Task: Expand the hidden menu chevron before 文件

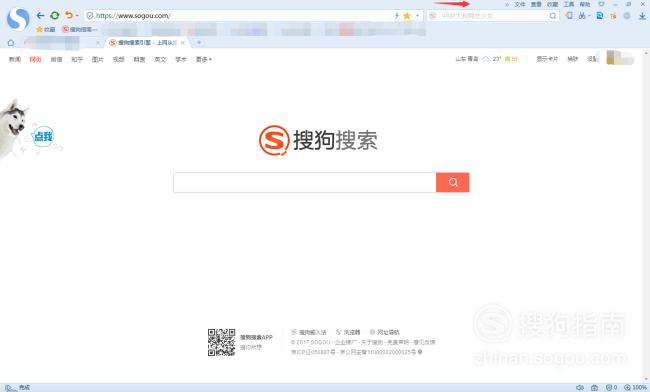Action: point(507,5)
